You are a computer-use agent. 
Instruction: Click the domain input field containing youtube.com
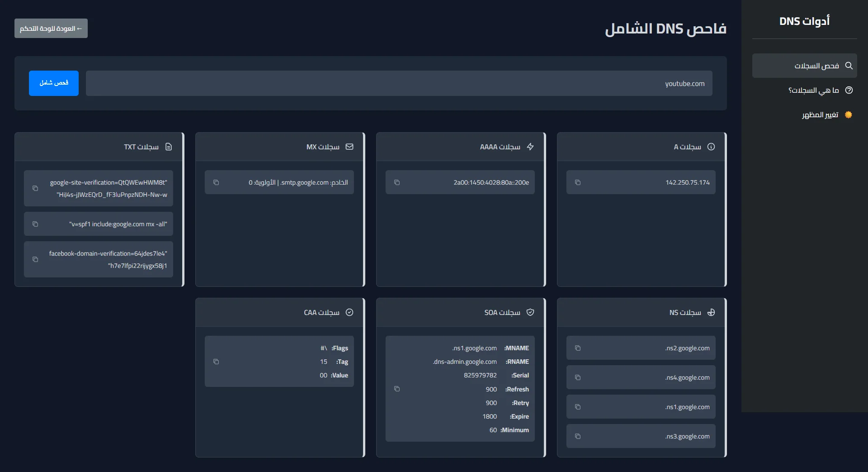pyautogui.click(x=399, y=83)
